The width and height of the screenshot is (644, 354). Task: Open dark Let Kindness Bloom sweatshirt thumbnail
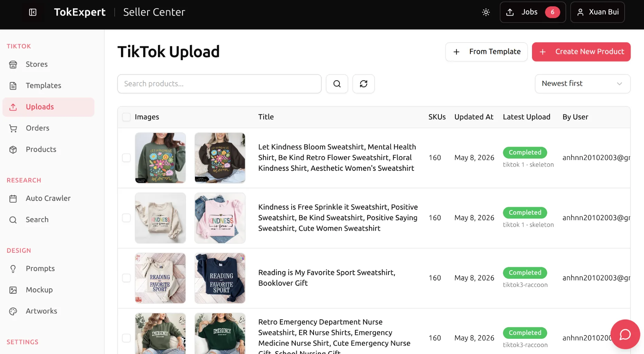click(220, 158)
